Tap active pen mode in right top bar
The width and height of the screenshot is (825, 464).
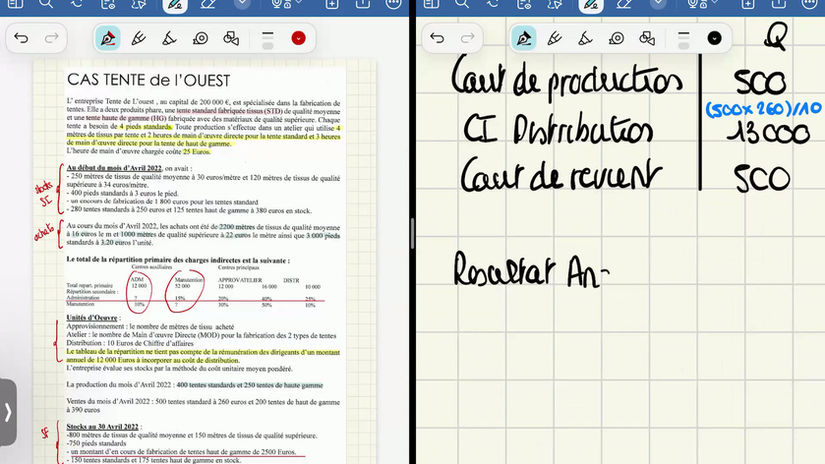click(590, 5)
